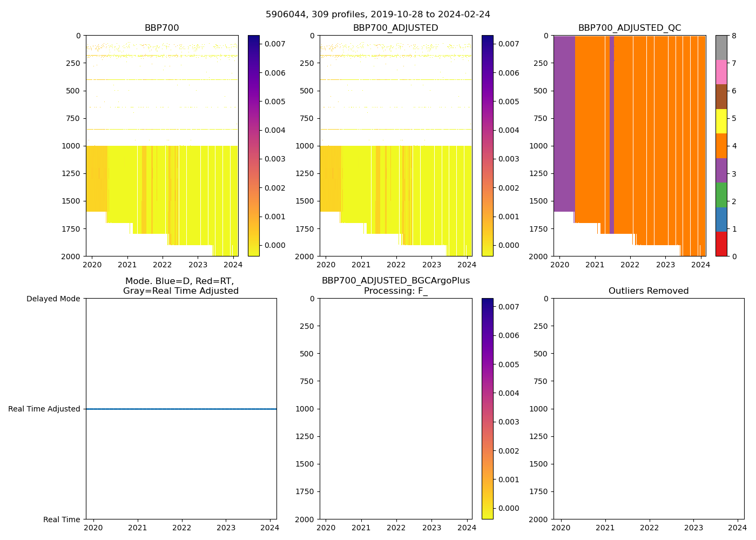Click the Outliers Removed plot title
The image size is (756, 540).
coord(648,291)
